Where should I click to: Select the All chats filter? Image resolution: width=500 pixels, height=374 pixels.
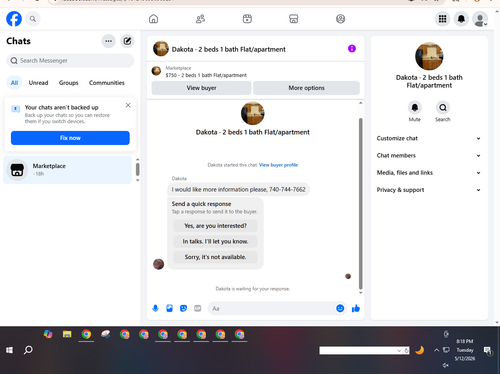coord(14,83)
